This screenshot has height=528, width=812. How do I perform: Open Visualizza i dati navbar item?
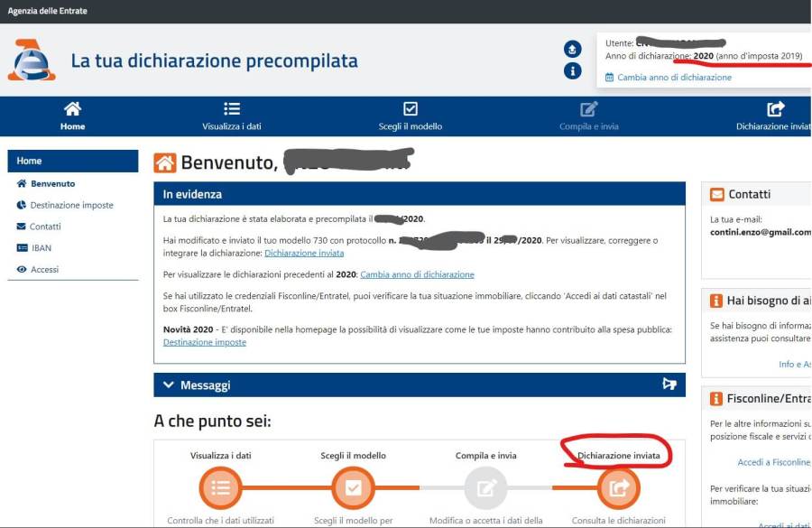(232, 116)
